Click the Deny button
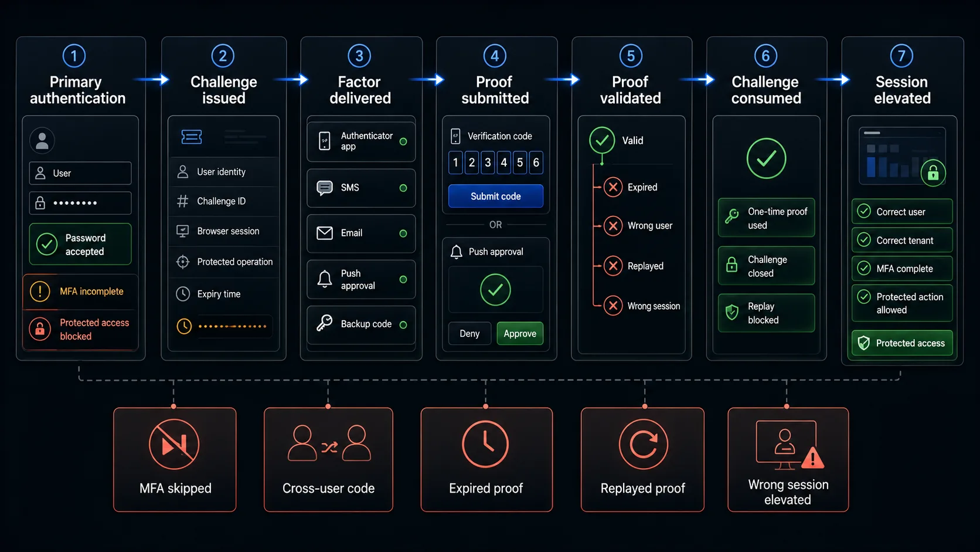The height and width of the screenshot is (552, 980). click(x=469, y=333)
